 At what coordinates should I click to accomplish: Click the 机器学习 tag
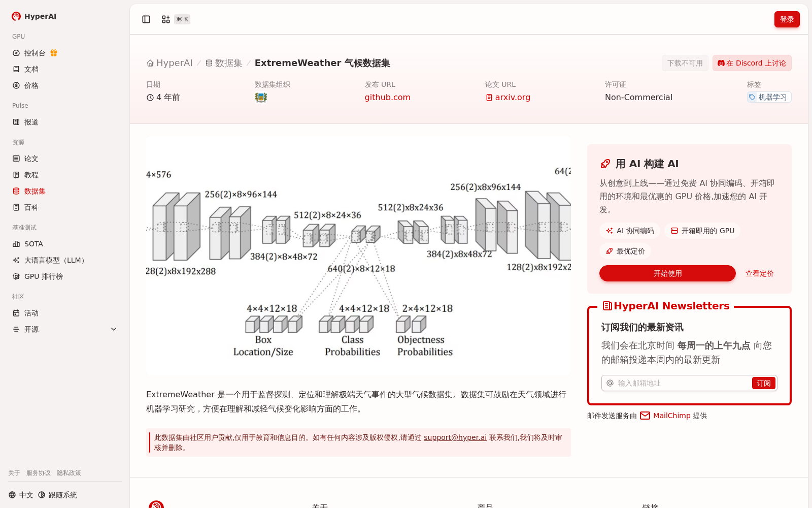[x=769, y=97]
